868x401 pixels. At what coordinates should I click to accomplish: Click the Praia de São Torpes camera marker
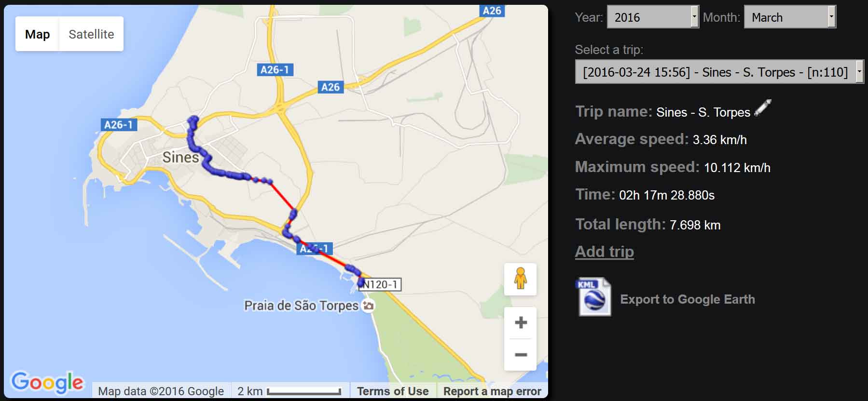coord(368,305)
